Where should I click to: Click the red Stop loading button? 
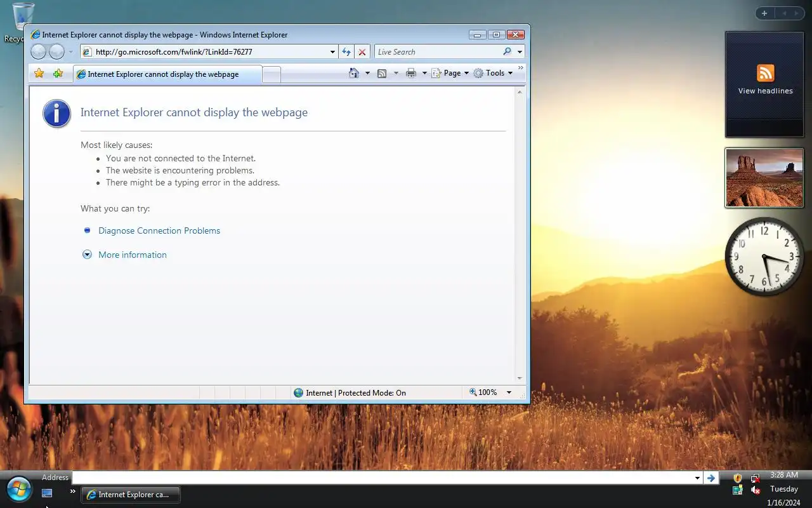[362, 52]
